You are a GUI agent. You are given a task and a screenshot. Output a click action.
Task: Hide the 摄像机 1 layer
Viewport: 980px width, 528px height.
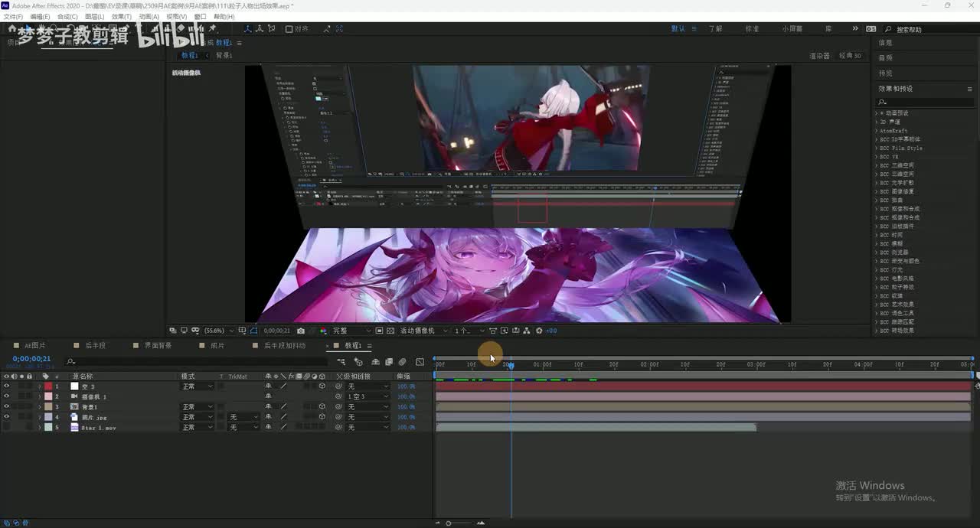tap(6, 396)
